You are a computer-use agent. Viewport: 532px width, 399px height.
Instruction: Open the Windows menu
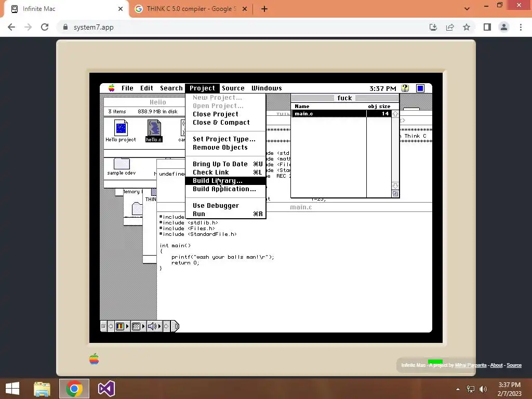[267, 88]
